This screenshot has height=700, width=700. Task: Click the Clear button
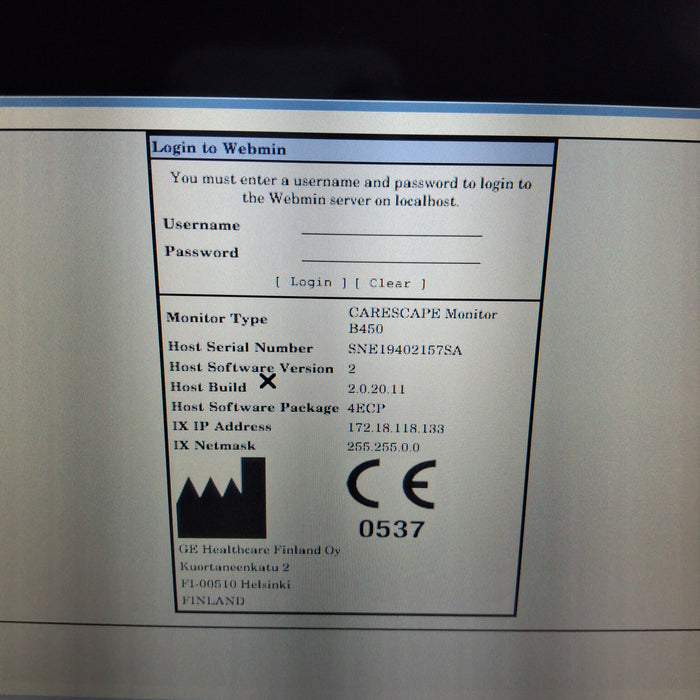[x=390, y=283]
